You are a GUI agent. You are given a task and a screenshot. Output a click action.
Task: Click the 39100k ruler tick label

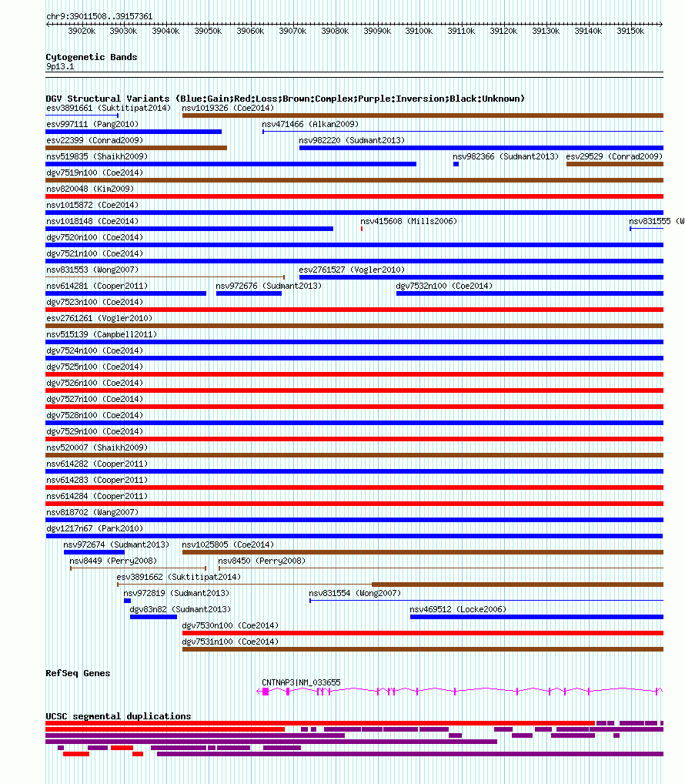pyautogui.click(x=419, y=31)
